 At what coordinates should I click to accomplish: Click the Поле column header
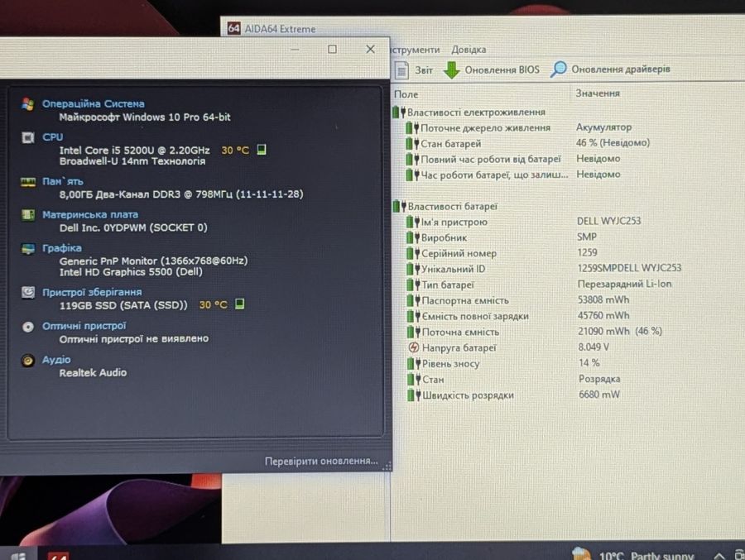tap(406, 94)
